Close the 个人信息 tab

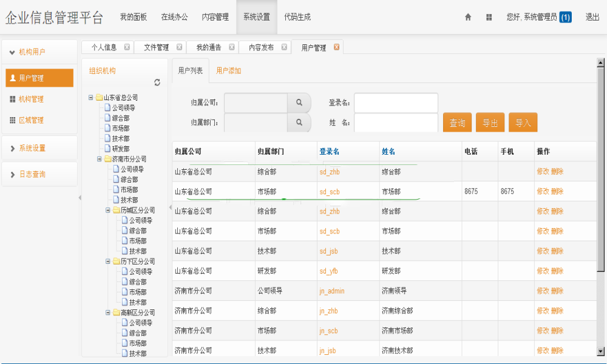127,47
